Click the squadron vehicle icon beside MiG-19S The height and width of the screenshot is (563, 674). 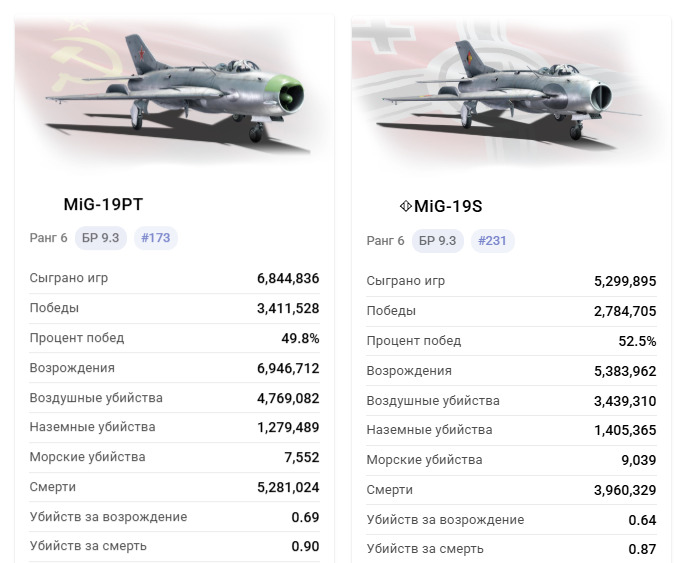coord(406,206)
